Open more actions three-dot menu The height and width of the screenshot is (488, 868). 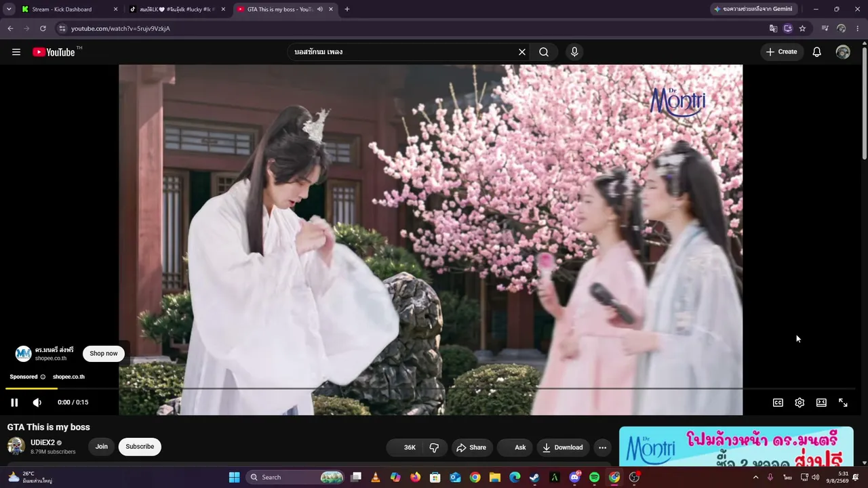602,447
